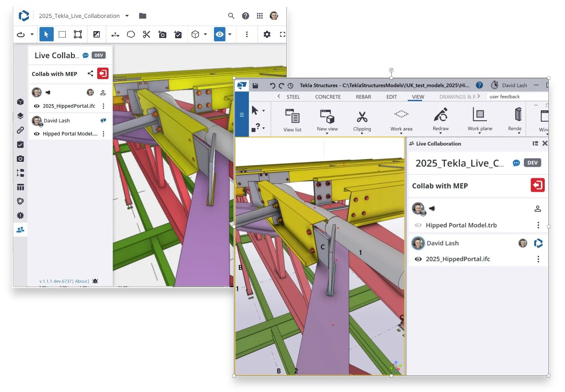Toggle visibility of 2025_HippedPortal.ifc in Tekla panel
The width and height of the screenshot is (565, 392).
coord(418,259)
